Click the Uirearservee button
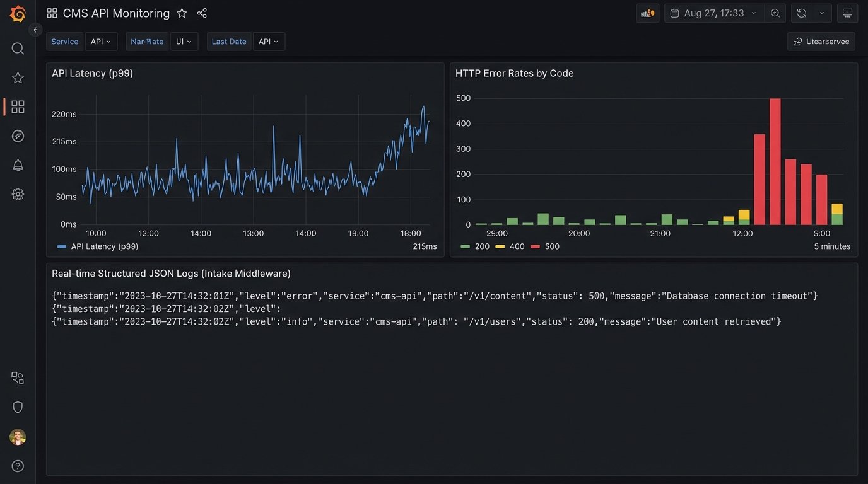This screenshot has height=484, width=868. (x=821, y=41)
